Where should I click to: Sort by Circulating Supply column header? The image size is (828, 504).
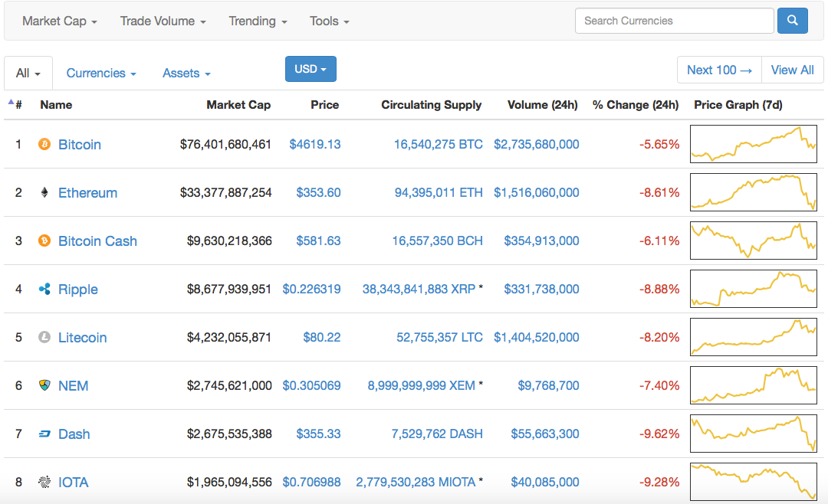pyautogui.click(x=432, y=104)
